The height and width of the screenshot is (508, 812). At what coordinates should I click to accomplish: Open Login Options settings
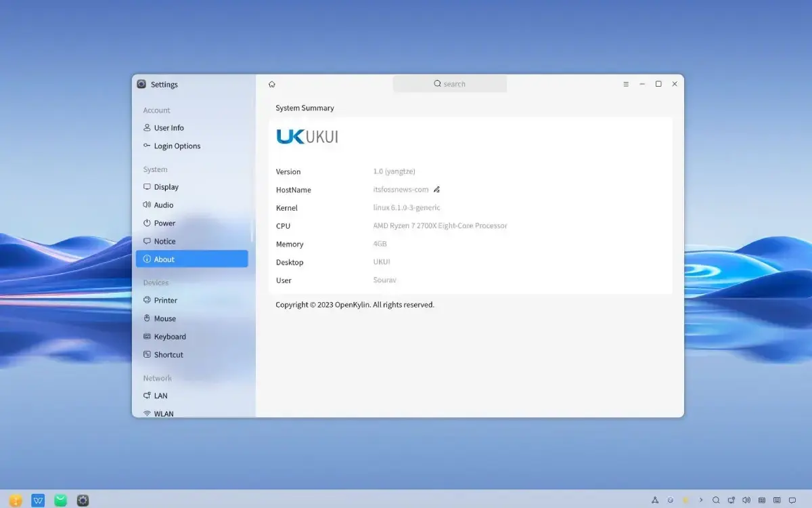(191, 146)
